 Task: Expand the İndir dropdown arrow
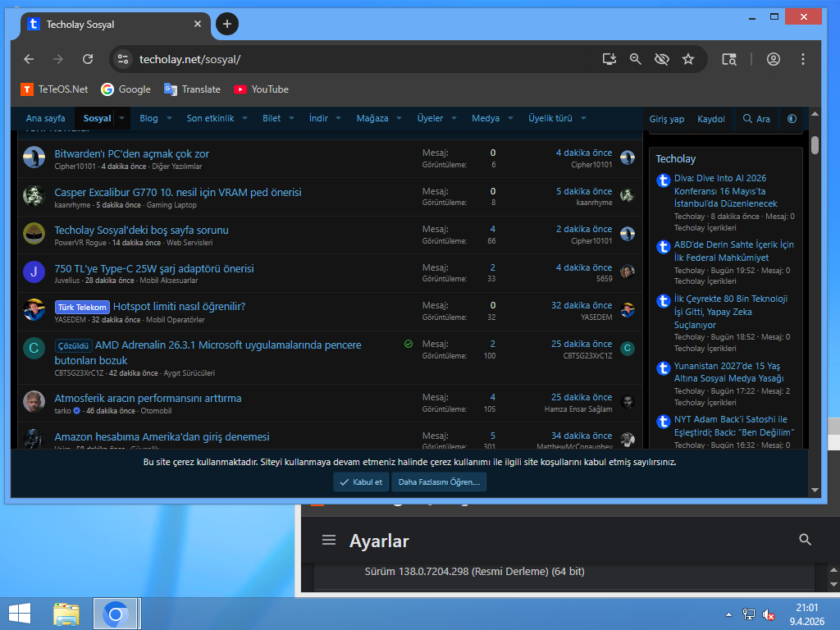click(339, 118)
